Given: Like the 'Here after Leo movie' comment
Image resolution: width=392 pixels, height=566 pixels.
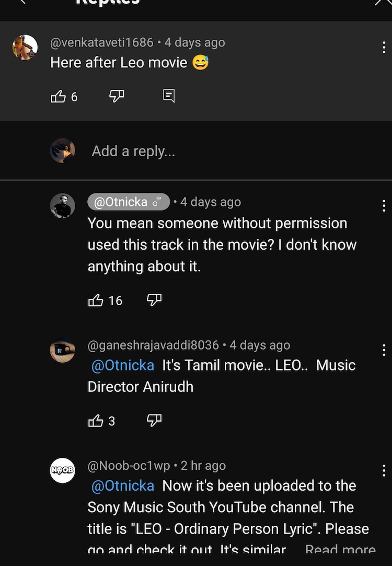Looking at the screenshot, I should tap(58, 97).
